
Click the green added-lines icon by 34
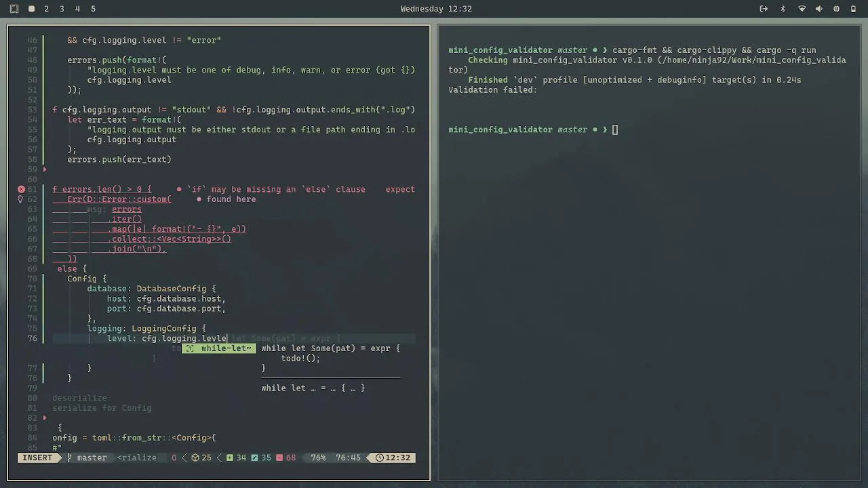point(230,457)
